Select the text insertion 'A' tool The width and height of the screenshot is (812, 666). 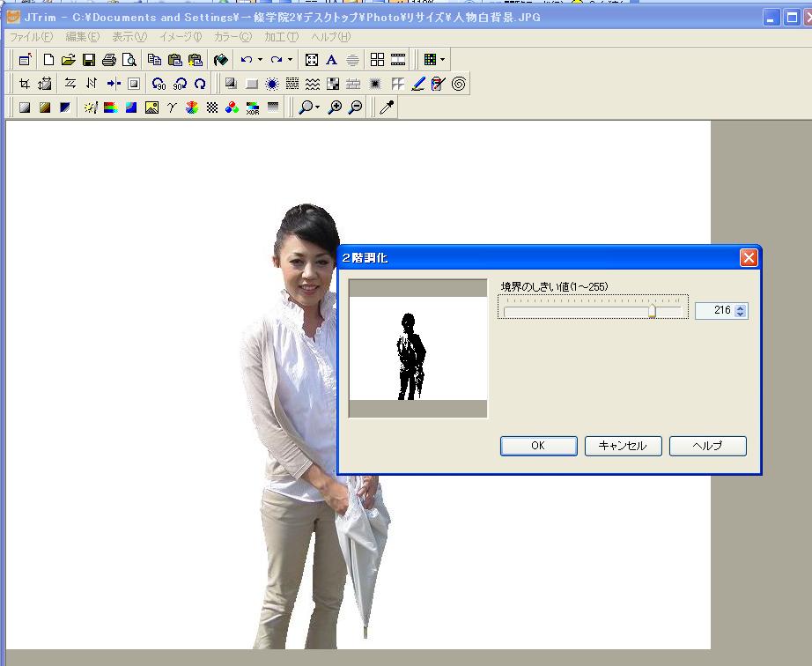(331, 60)
